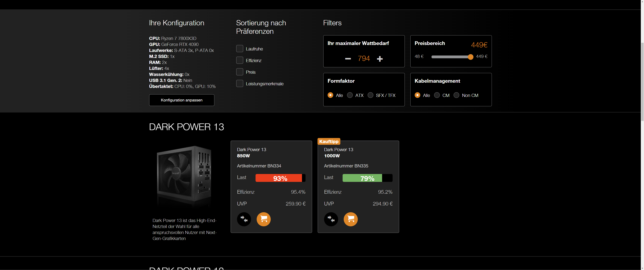The width and height of the screenshot is (644, 270).
Task: Click the Preisbereich slider handle
Action: click(x=470, y=57)
